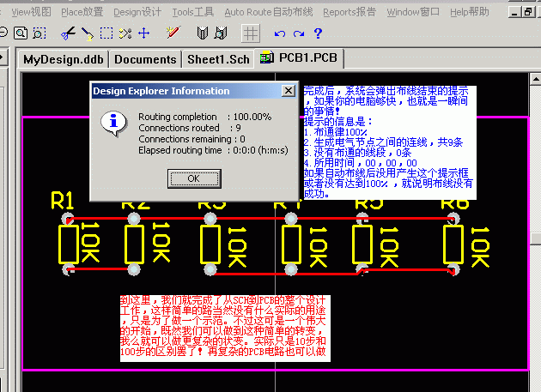
Task: Activate the select inside area dotted rectangle tool
Action: click(x=106, y=33)
